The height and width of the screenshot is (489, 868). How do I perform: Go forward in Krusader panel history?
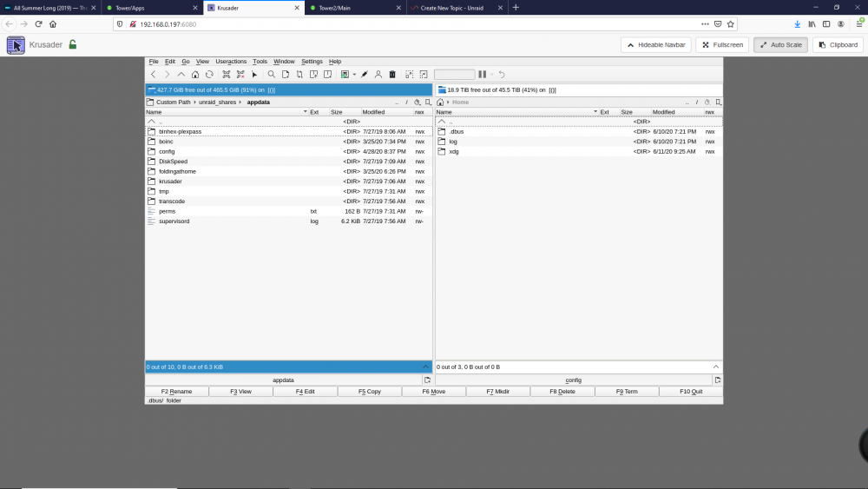tap(168, 74)
